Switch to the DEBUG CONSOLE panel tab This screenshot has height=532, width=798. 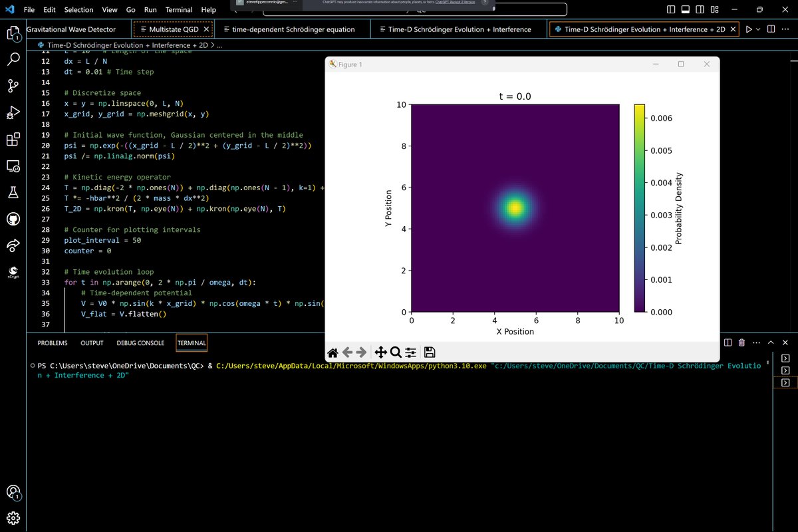point(140,343)
